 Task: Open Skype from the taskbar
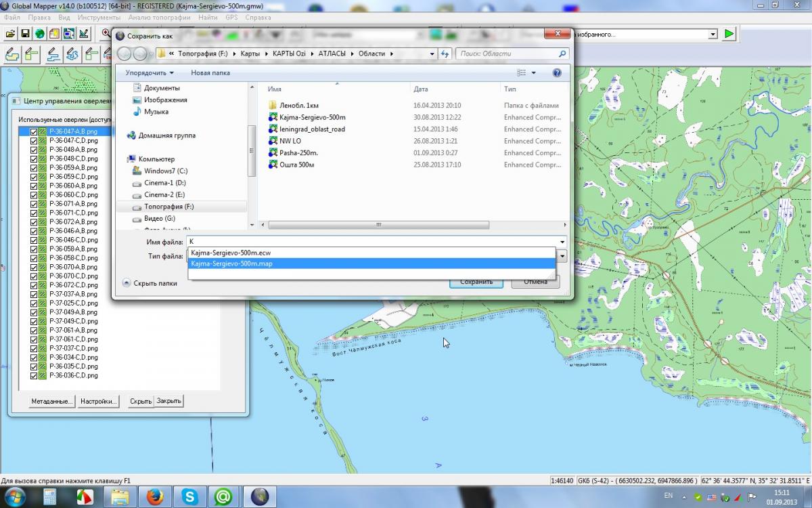coord(188,496)
